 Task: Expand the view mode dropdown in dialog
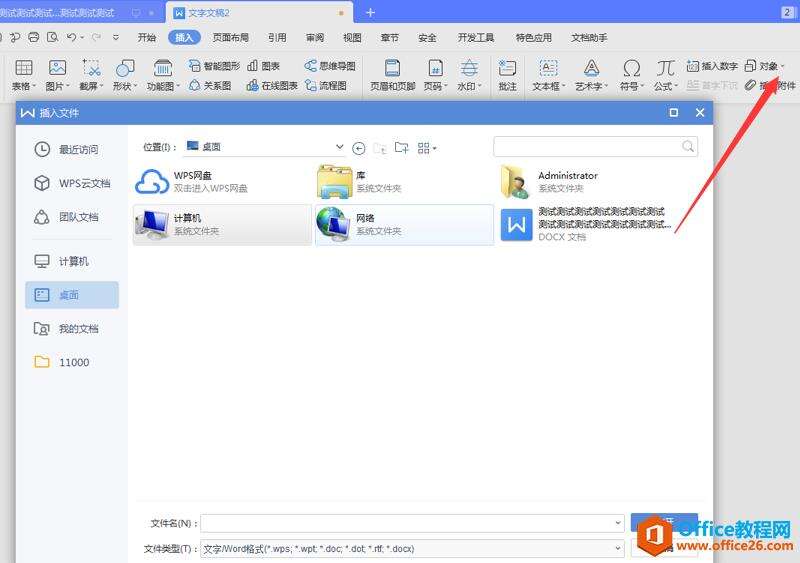(428, 147)
